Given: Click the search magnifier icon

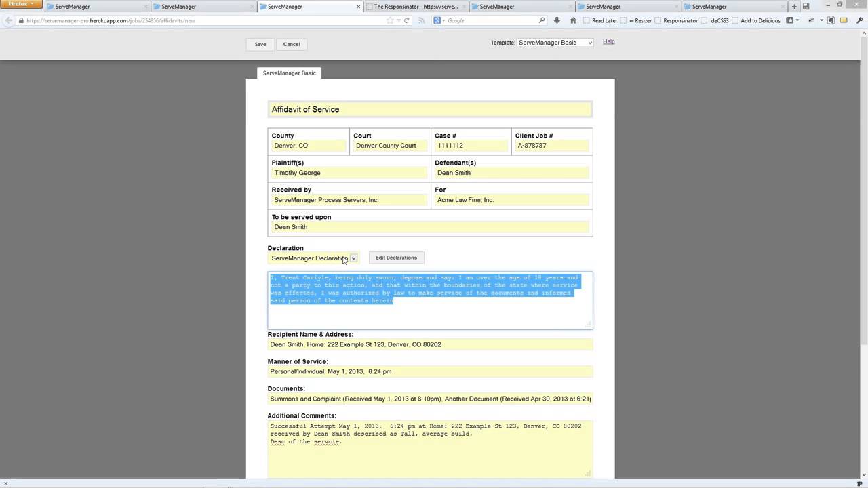Looking at the screenshot, I should click(542, 20).
